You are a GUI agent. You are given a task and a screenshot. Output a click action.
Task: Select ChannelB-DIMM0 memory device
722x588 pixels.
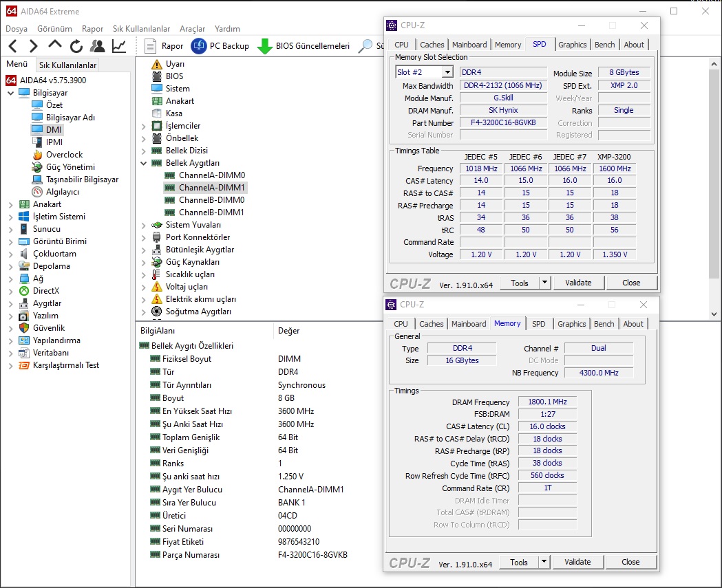(204, 200)
